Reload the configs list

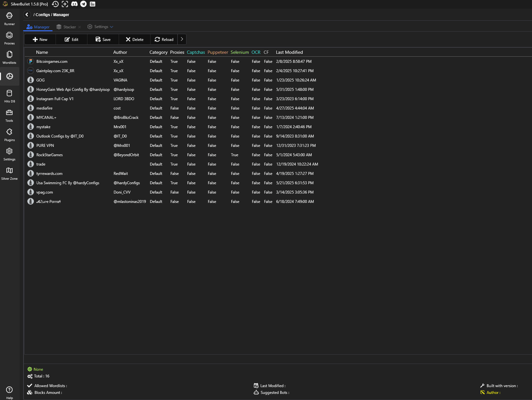164,39
